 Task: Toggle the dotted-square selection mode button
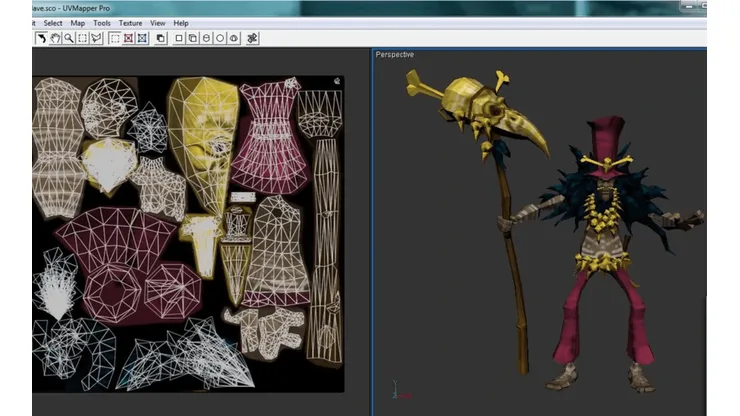(115, 38)
